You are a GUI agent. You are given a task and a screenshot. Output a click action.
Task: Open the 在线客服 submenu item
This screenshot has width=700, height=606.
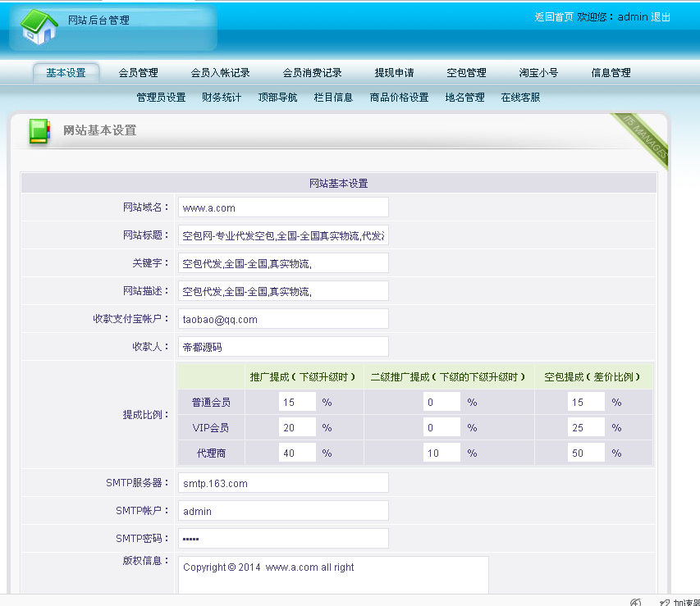tap(520, 98)
